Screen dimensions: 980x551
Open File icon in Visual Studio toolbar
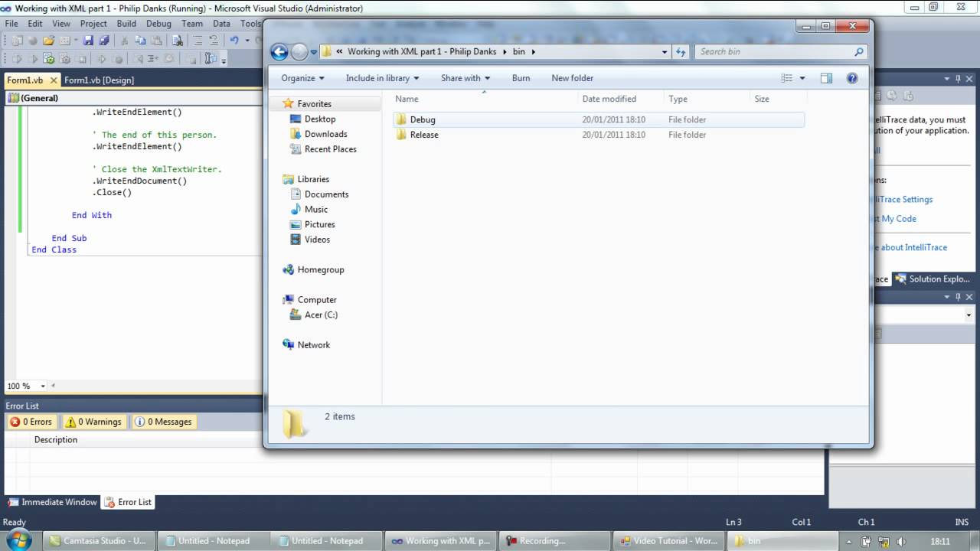49,40
